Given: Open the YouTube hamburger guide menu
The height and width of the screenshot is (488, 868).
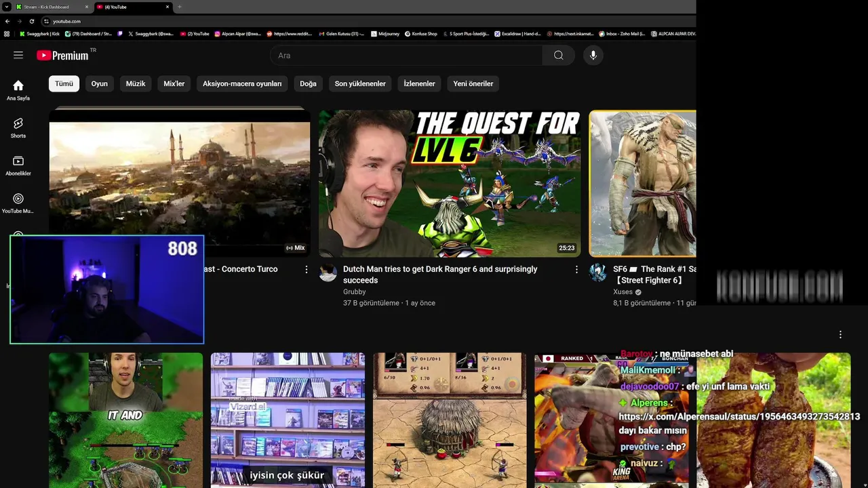Looking at the screenshot, I should click(x=18, y=55).
